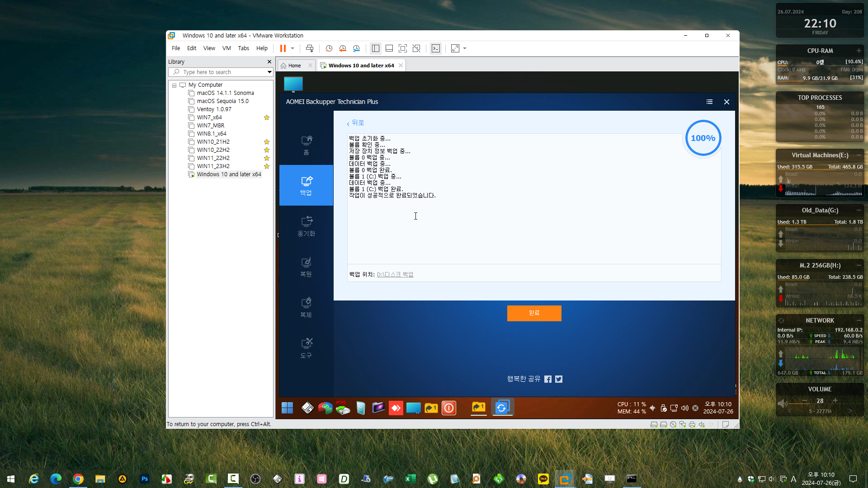Close the Library panel

269,62
